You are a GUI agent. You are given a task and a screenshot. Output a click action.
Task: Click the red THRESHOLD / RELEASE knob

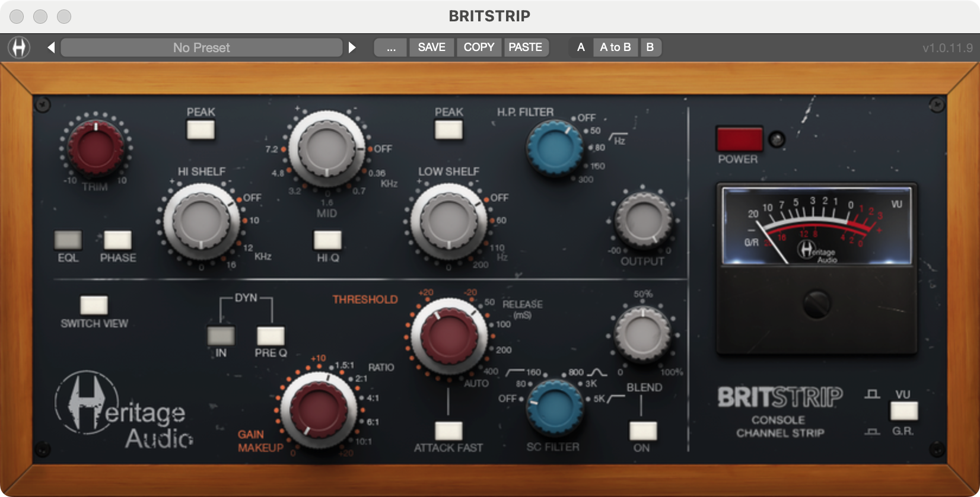pos(448,337)
